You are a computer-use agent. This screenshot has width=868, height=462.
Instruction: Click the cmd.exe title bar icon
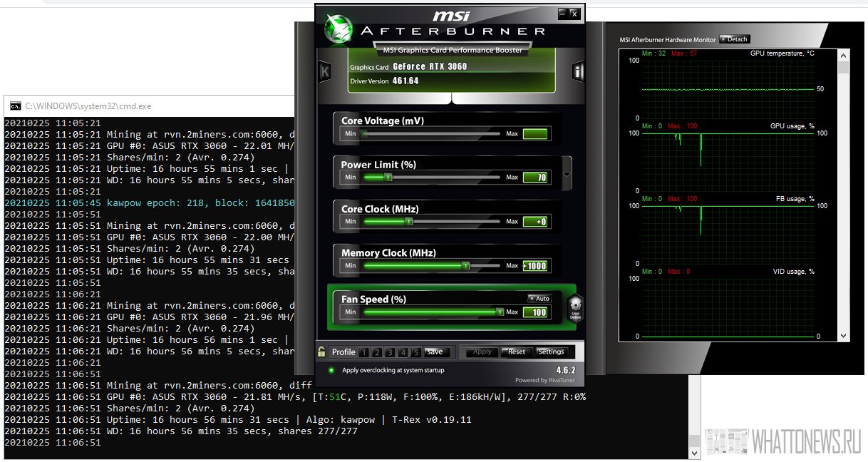14,106
